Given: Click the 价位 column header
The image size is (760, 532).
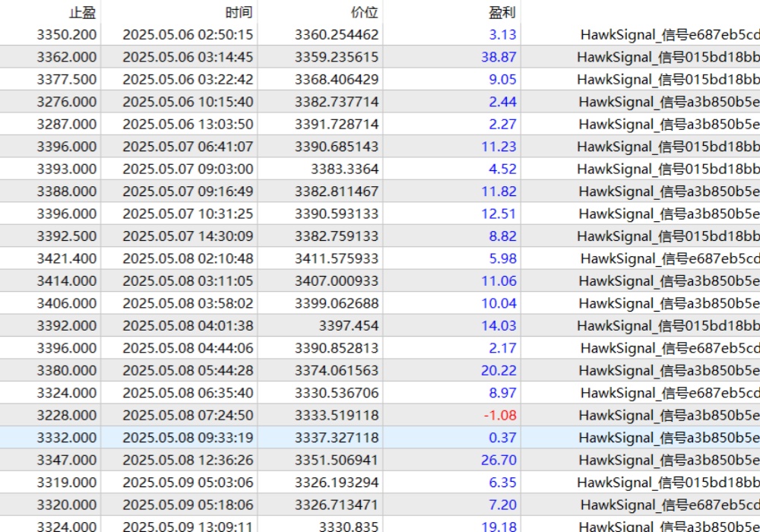Looking at the screenshot, I should click(x=364, y=12).
